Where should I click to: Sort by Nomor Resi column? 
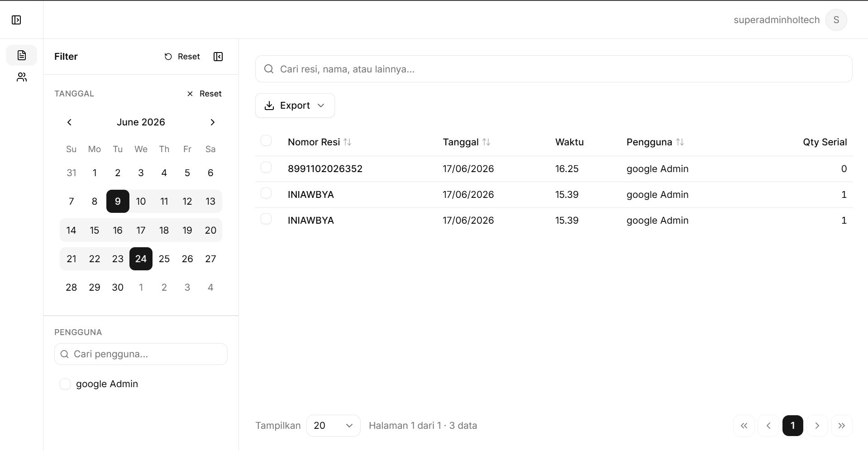[x=320, y=142]
